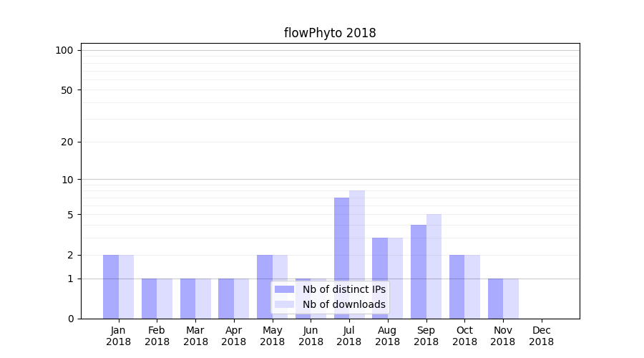Screen dimensions: 644x358
Task: Click the Aug 2018 distinct IPs bar
Action: pyautogui.click(x=380, y=278)
